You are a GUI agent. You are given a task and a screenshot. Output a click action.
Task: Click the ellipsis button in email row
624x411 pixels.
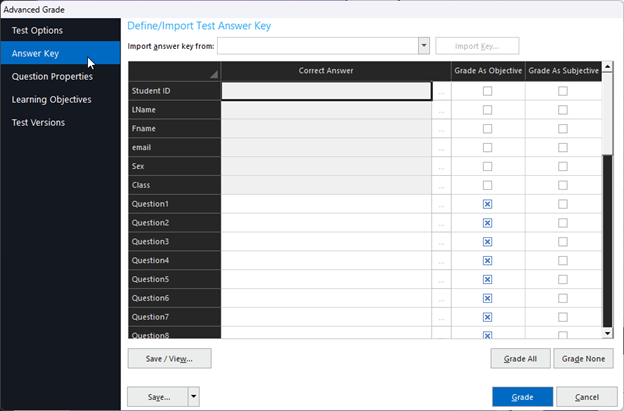tap(441, 148)
